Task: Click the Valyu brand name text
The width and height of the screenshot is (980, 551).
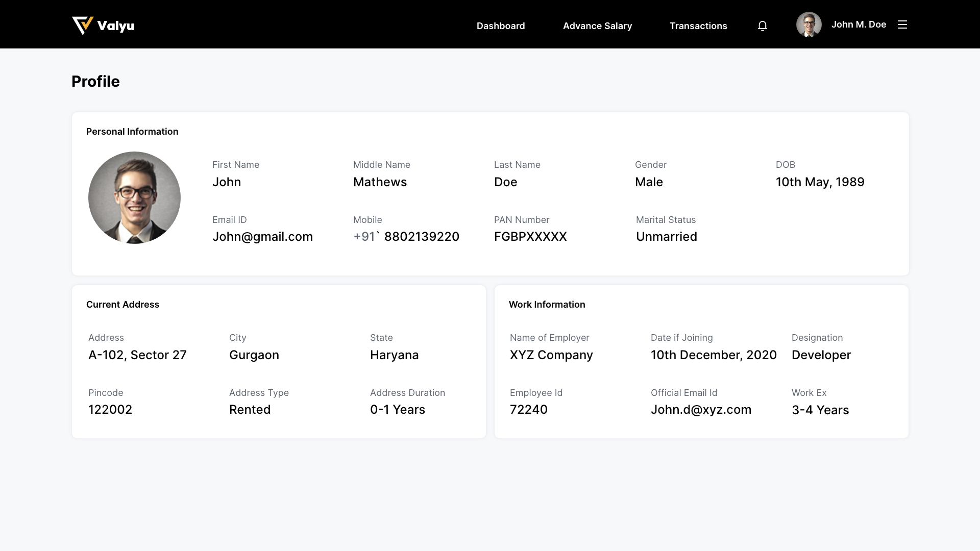Action: tap(115, 26)
